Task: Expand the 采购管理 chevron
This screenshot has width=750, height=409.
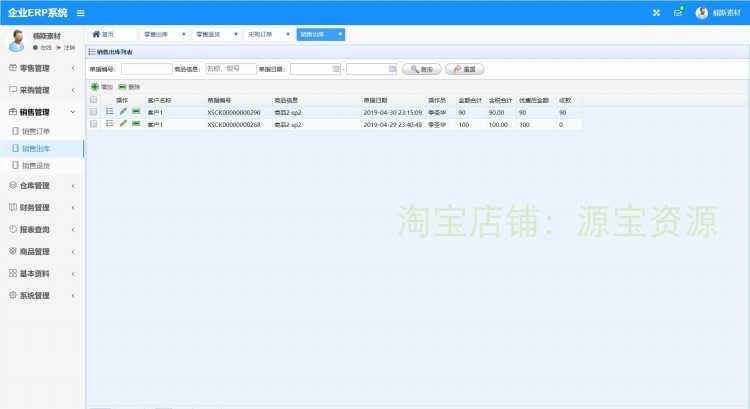Action: click(x=73, y=90)
